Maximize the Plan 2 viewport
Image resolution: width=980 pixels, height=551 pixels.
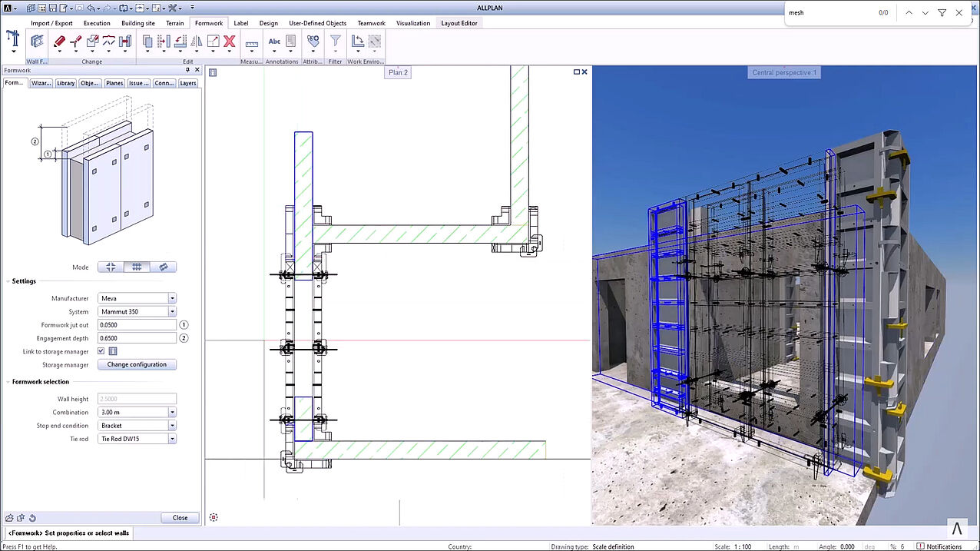(x=577, y=71)
